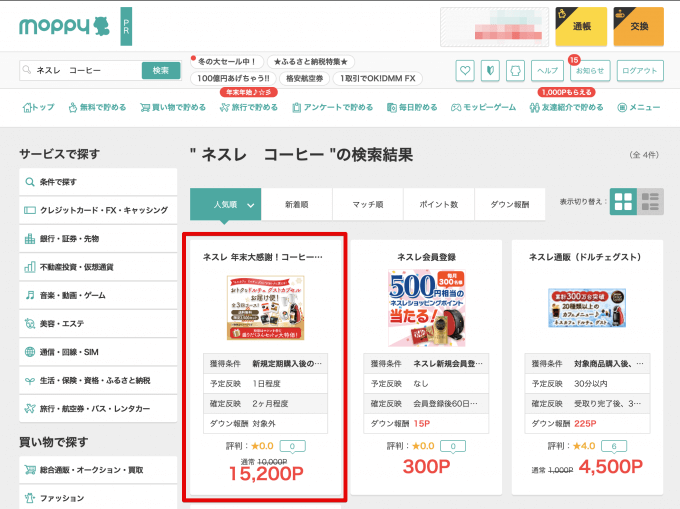
Task: Expand the 人気順 sort dropdown
Action: pos(226,204)
